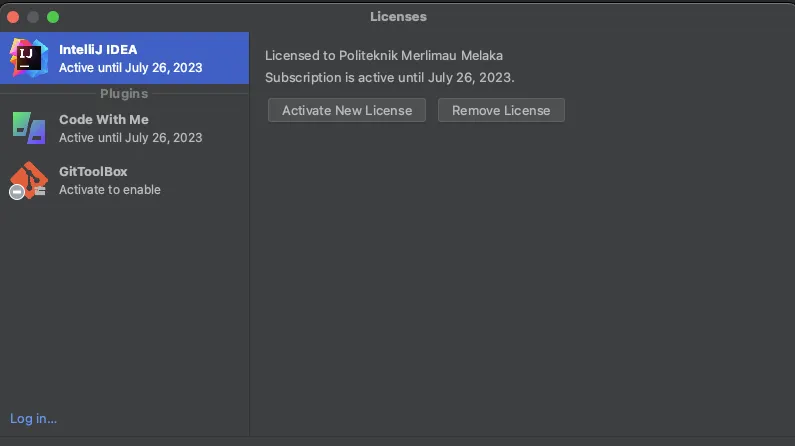
Task: Click the Code With Me plugin icon
Action: click(28, 128)
